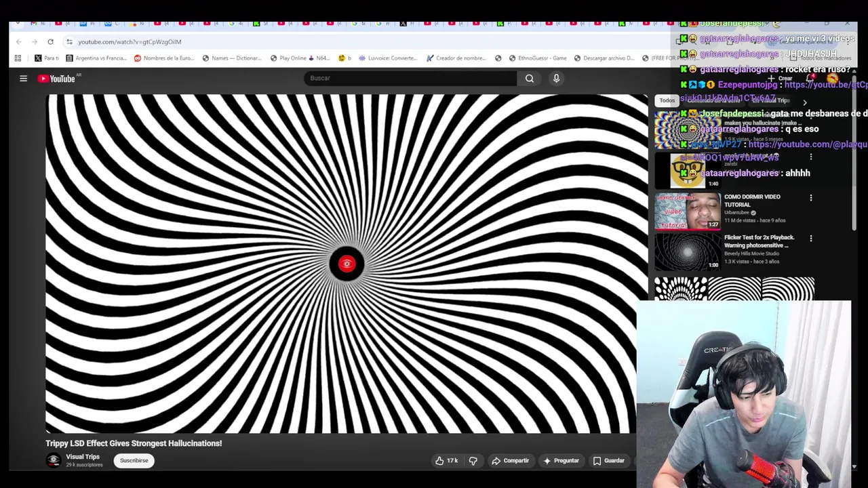The image size is (868, 488).
Task: Share video via 'Compartir' button
Action: tap(510, 461)
